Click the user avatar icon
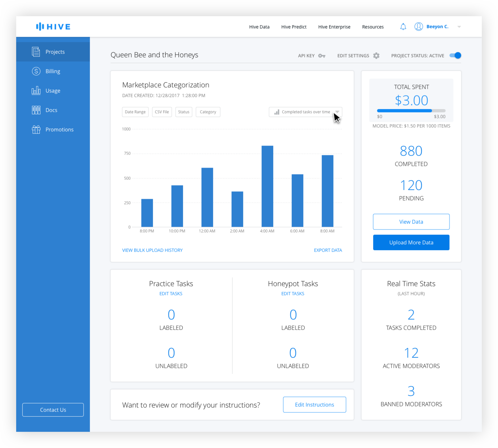The width and height of the screenshot is (498, 448). (x=419, y=27)
